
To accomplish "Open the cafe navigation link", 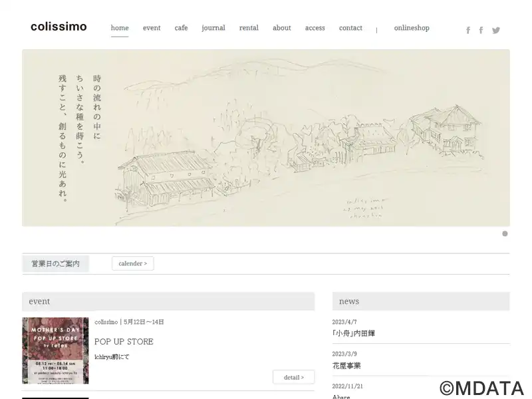I will (181, 28).
